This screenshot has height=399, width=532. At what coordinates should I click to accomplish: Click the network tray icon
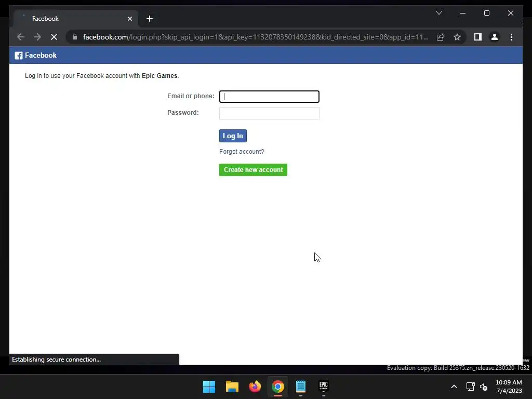click(x=470, y=387)
